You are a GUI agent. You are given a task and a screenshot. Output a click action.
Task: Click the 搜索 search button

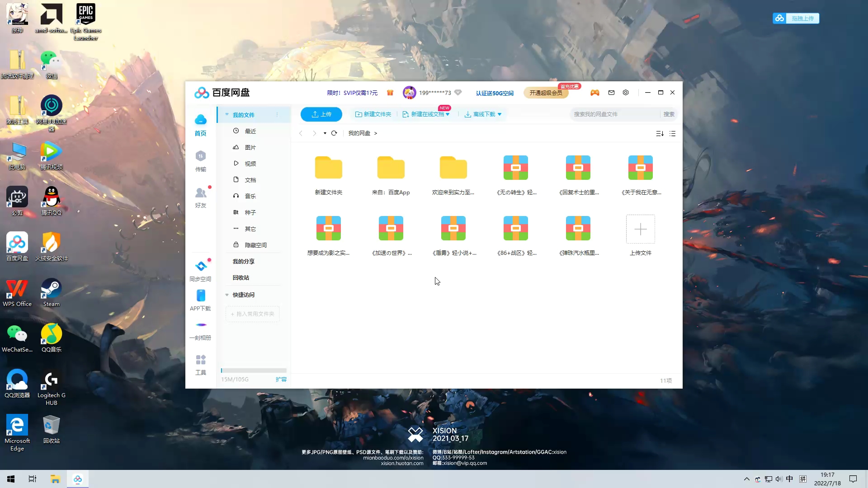(669, 114)
